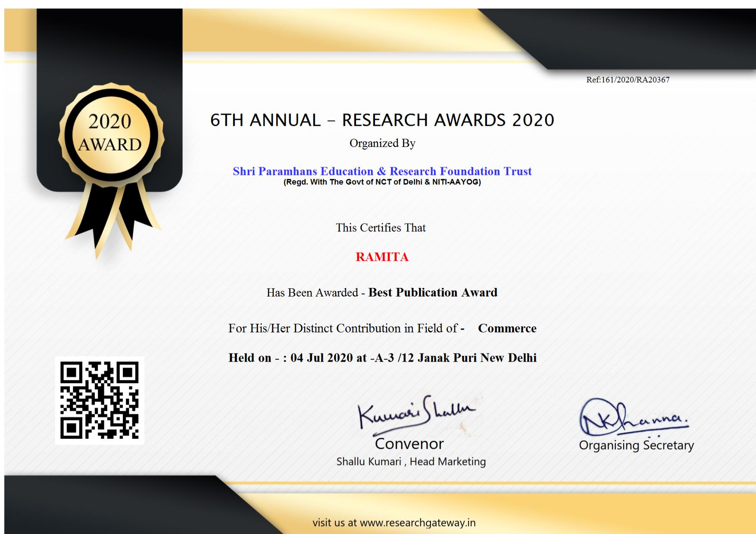Click the 2020 Award gold badge
The height and width of the screenshot is (534, 756).
(110, 133)
